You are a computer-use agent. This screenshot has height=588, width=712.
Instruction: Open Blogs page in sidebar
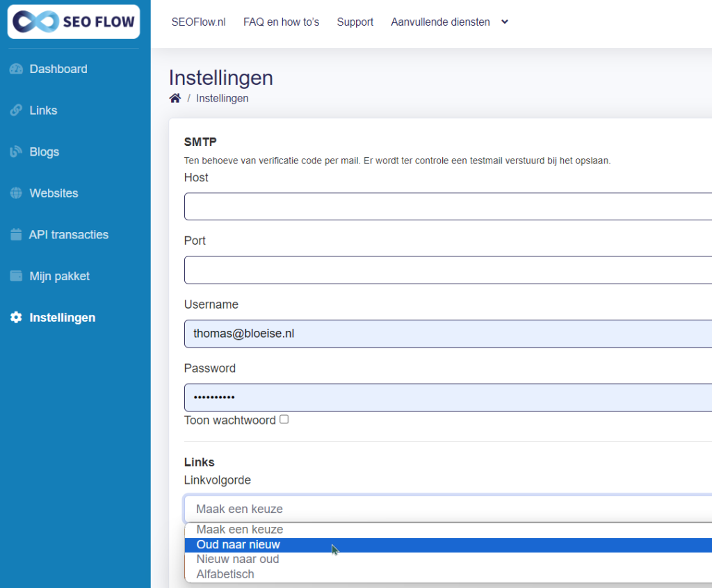[x=44, y=152]
